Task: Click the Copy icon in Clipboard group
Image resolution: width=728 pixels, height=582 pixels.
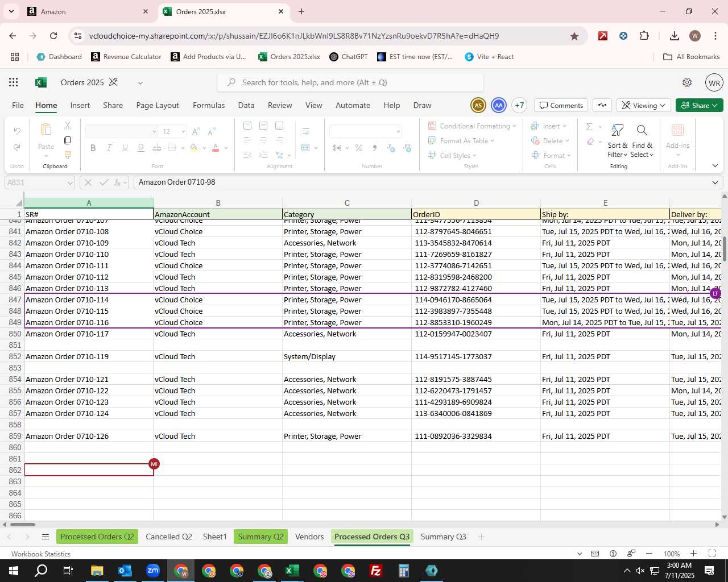Action: (68, 140)
